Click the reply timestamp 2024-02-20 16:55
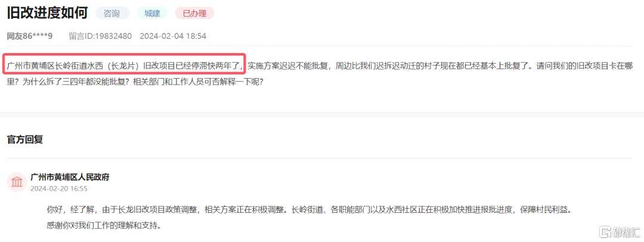 click(58, 188)
